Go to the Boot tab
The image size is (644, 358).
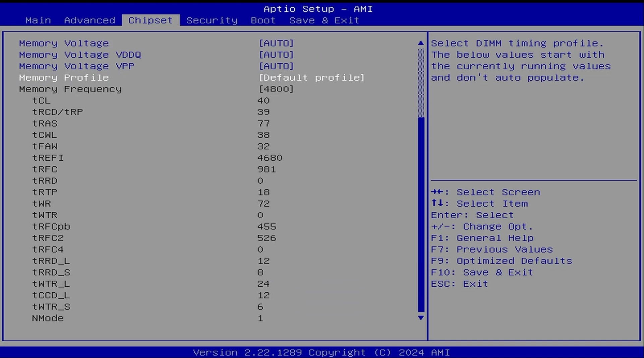[263, 20]
